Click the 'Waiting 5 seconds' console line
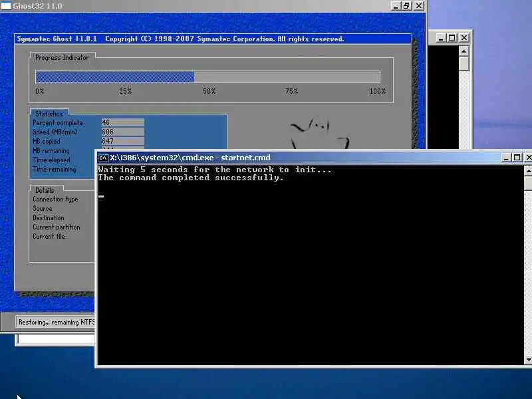532x399 pixels. 215,170
